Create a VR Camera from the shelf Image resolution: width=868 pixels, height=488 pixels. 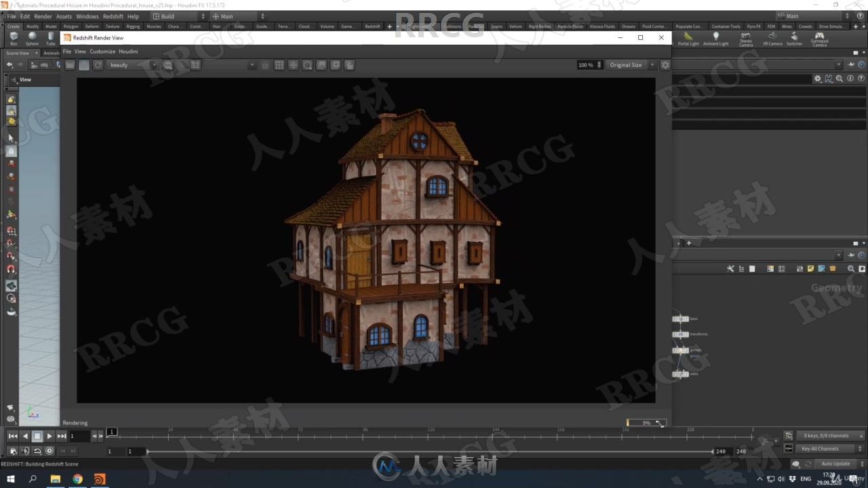click(x=772, y=39)
